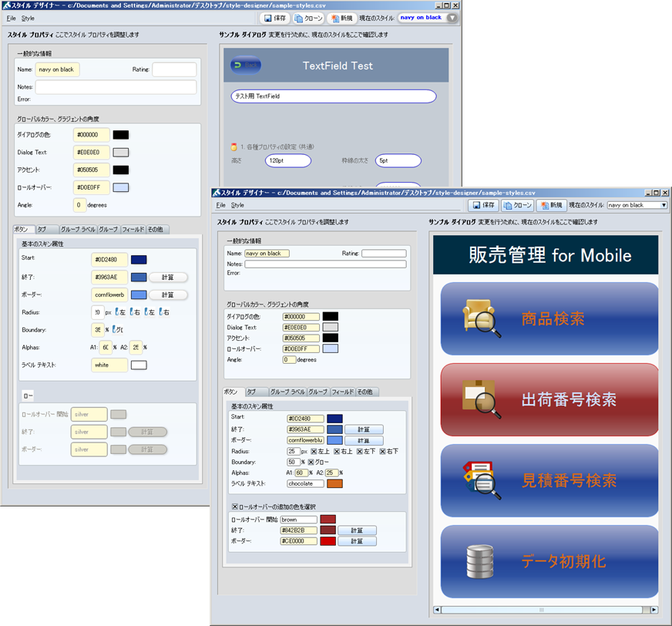Screen dimensions: 672x626
Task: Open the Style menu in the front window
Action: pyautogui.click(x=237, y=205)
